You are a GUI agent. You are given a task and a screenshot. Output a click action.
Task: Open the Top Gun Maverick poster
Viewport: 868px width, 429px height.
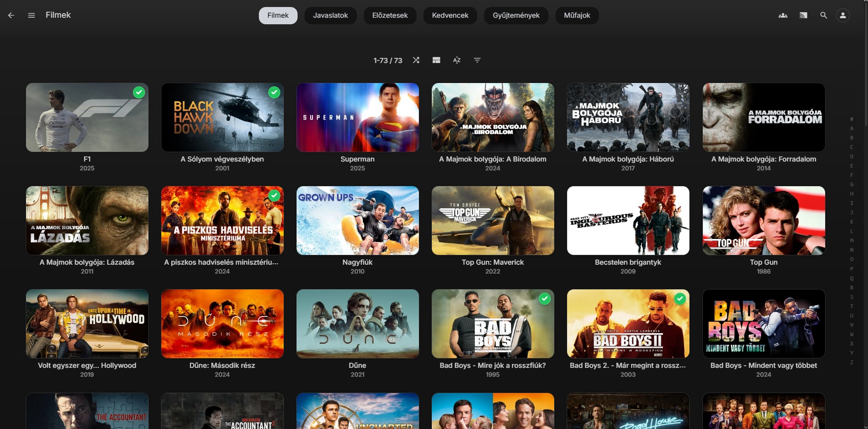point(493,221)
